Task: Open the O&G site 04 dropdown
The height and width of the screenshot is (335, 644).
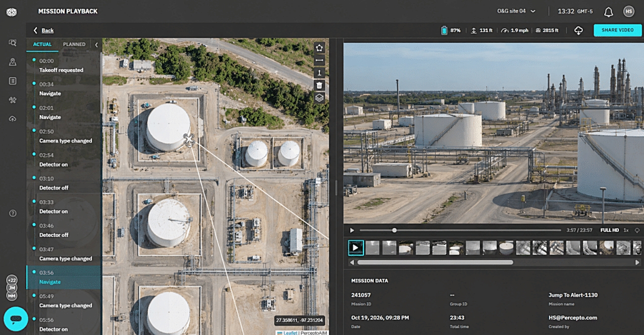Action: [516, 11]
